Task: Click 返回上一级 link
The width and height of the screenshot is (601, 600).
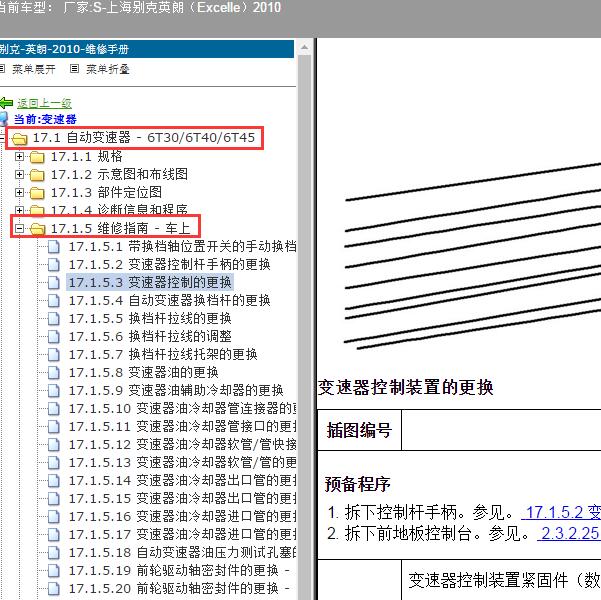Action: (x=44, y=103)
